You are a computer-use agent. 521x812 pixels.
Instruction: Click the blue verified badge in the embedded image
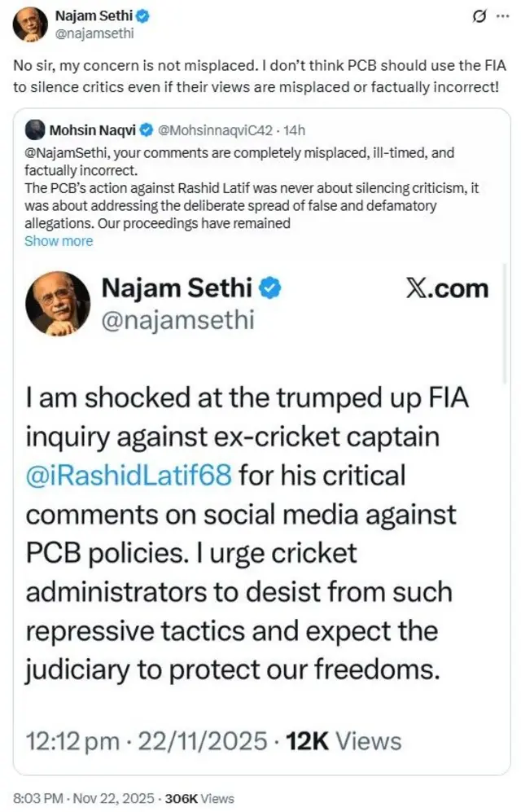tap(270, 288)
